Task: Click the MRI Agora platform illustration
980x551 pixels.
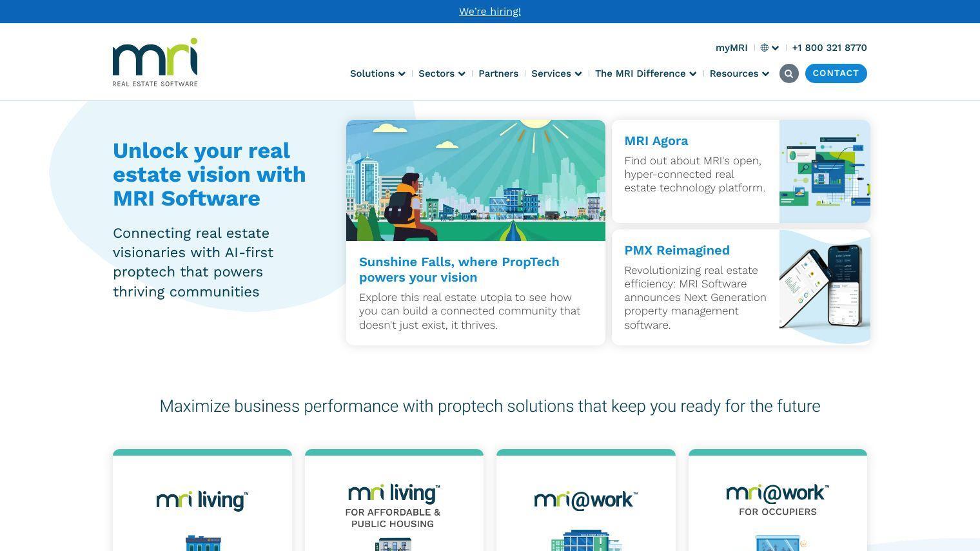Action: 825,171
